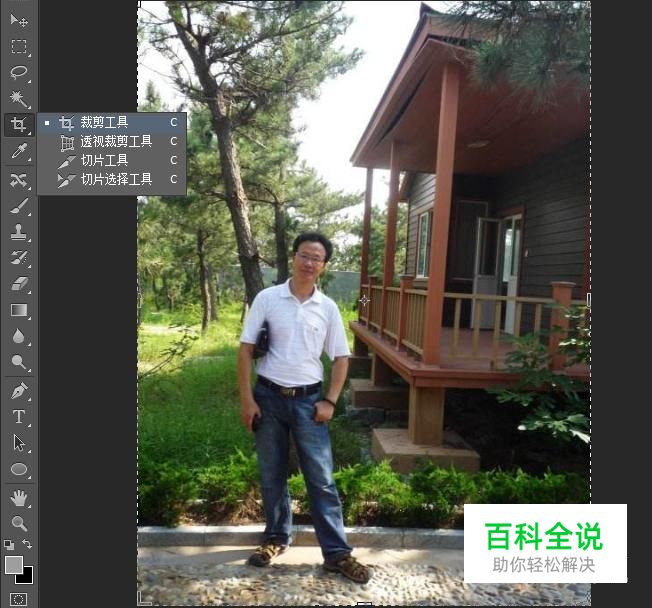Select the Blur tool
The width and height of the screenshot is (652, 608).
coord(19,336)
